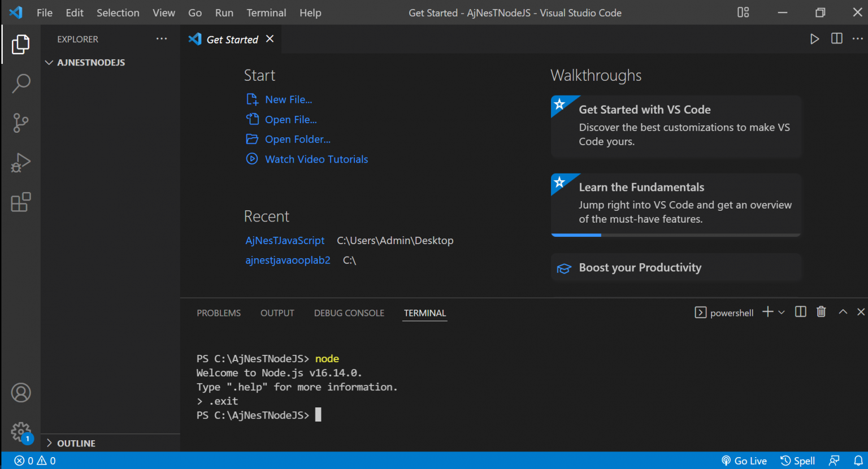This screenshot has width=868, height=469.
Task: Open the Accounts menu icon
Action: point(21,393)
